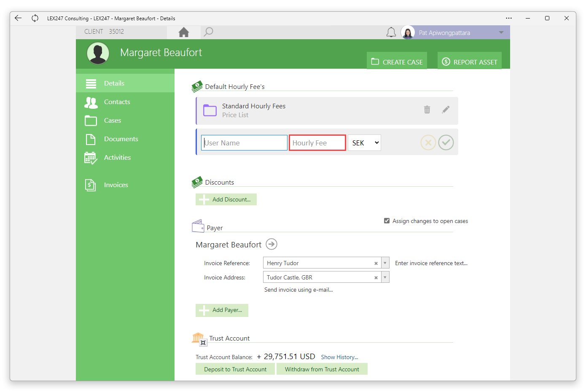Screen dimensions: 586x392
Task: Open the Cases sidebar item
Action: tap(125, 120)
